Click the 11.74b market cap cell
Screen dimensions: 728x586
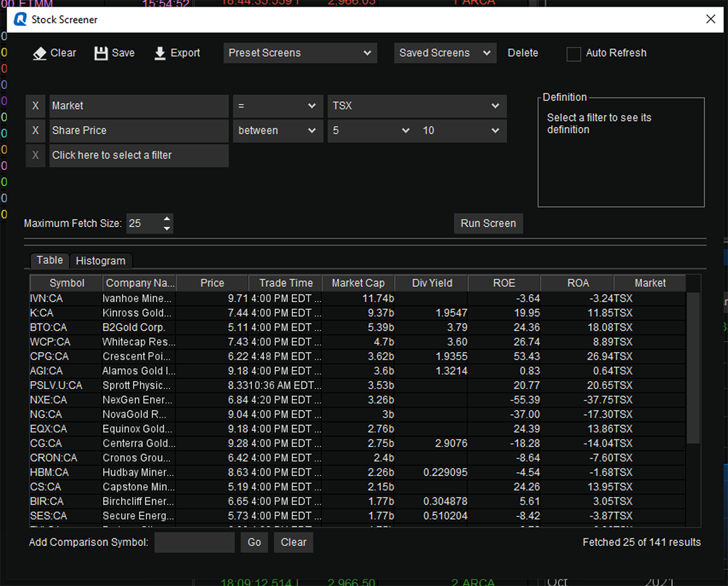click(358, 298)
